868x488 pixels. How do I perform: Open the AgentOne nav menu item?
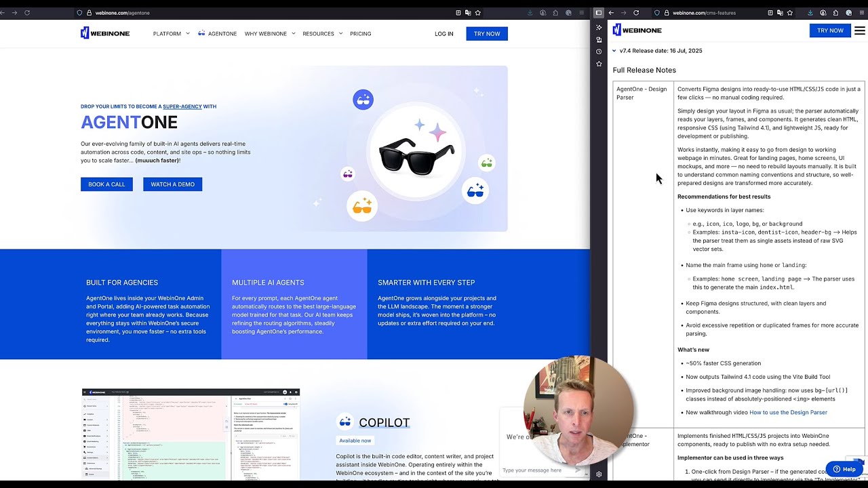click(x=217, y=33)
